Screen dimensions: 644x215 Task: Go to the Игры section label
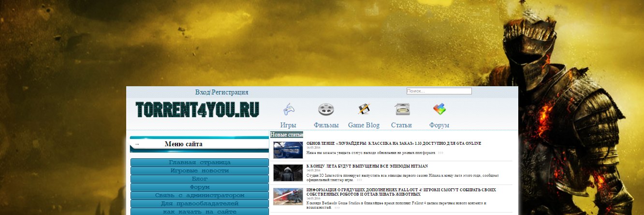pos(288,125)
